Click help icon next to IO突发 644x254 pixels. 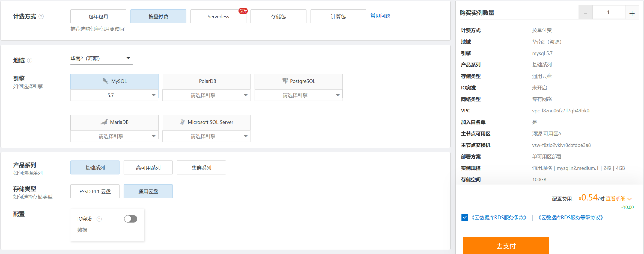tap(99, 219)
